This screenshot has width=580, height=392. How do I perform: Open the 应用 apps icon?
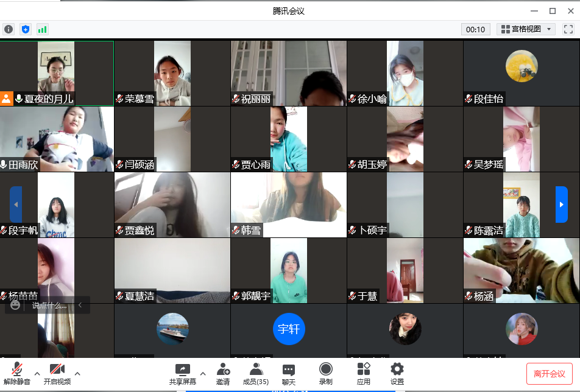pyautogui.click(x=364, y=373)
